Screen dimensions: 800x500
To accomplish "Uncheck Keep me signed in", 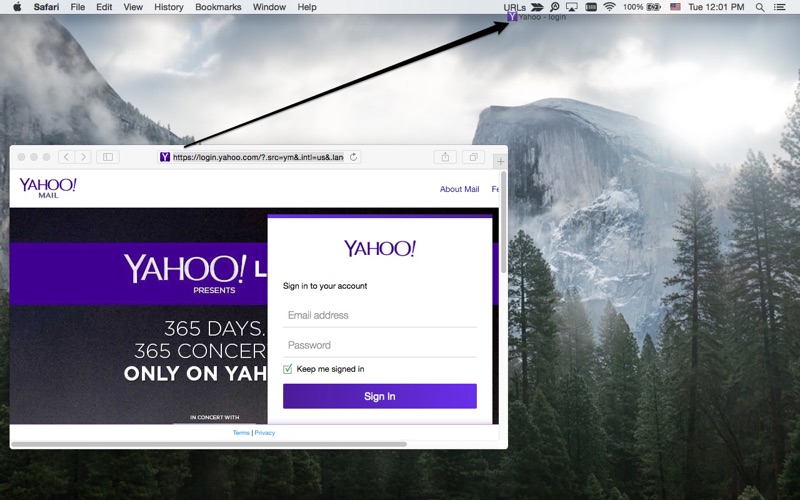I will (288, 369).
